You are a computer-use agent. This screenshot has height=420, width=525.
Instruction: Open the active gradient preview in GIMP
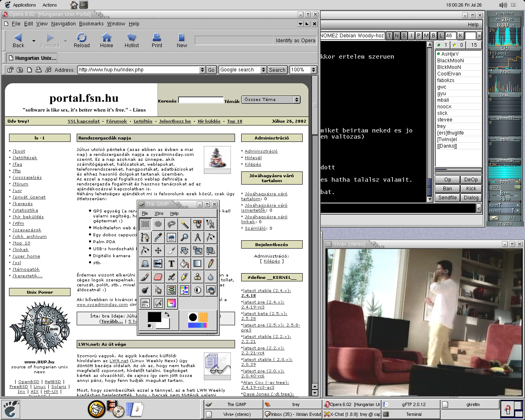pos(198,325)
